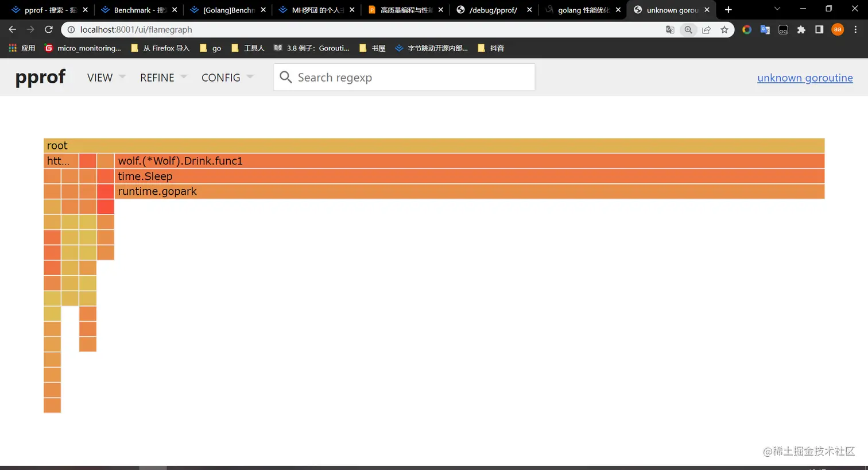868x470 pixels.
Task: Close the /debug/pprof/ tab
Action: tap(529, 10)
